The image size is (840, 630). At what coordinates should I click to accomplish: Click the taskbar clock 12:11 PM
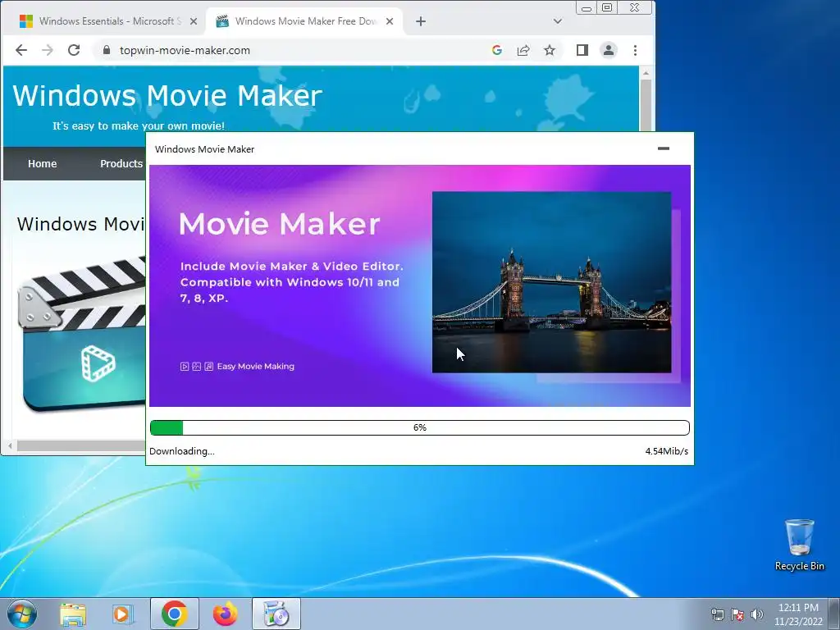point(798,608)
